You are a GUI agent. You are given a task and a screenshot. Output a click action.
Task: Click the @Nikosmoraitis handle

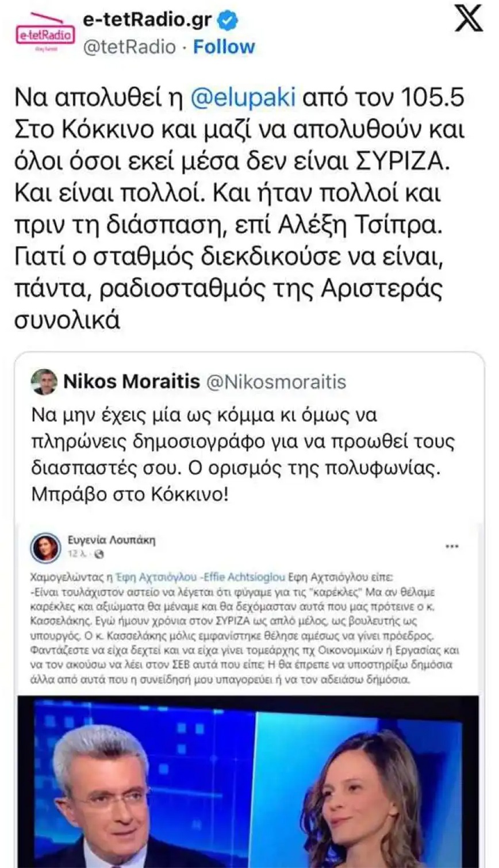(276, 382)
